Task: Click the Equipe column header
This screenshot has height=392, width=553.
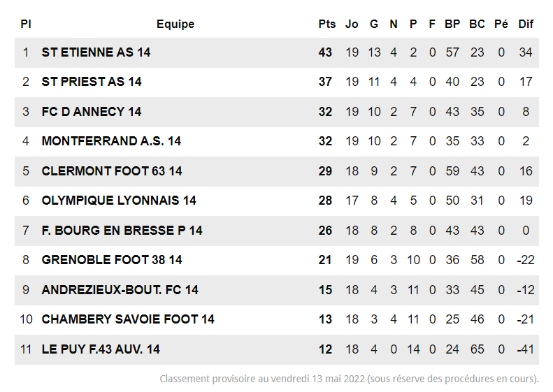Action: 175,24
